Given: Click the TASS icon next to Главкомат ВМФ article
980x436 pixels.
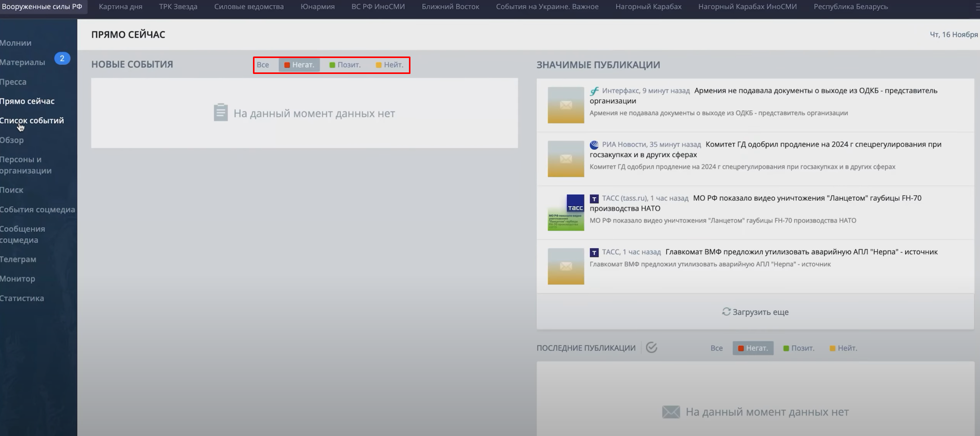Looking at the screenshot, I should [x=594, y=253].
